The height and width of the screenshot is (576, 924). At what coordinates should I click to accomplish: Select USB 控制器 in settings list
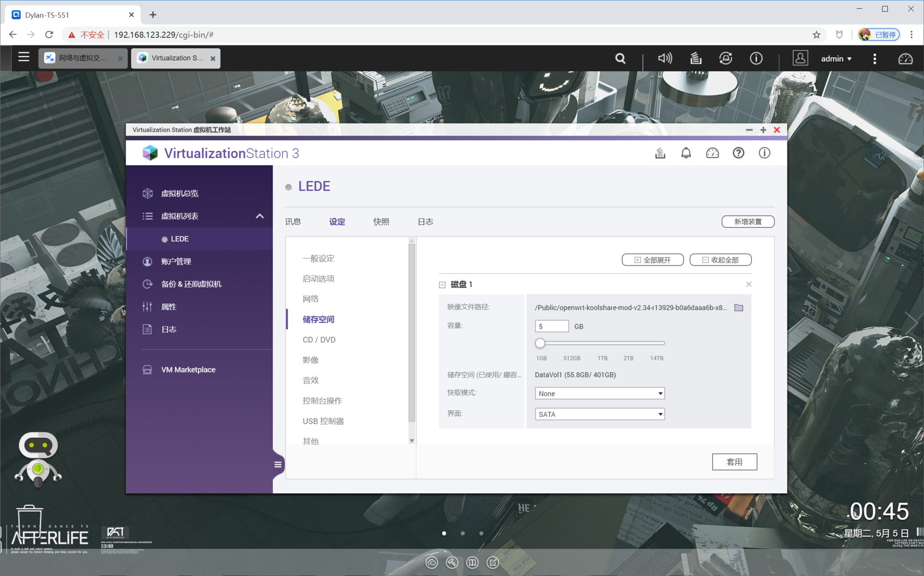pos(323,421)
